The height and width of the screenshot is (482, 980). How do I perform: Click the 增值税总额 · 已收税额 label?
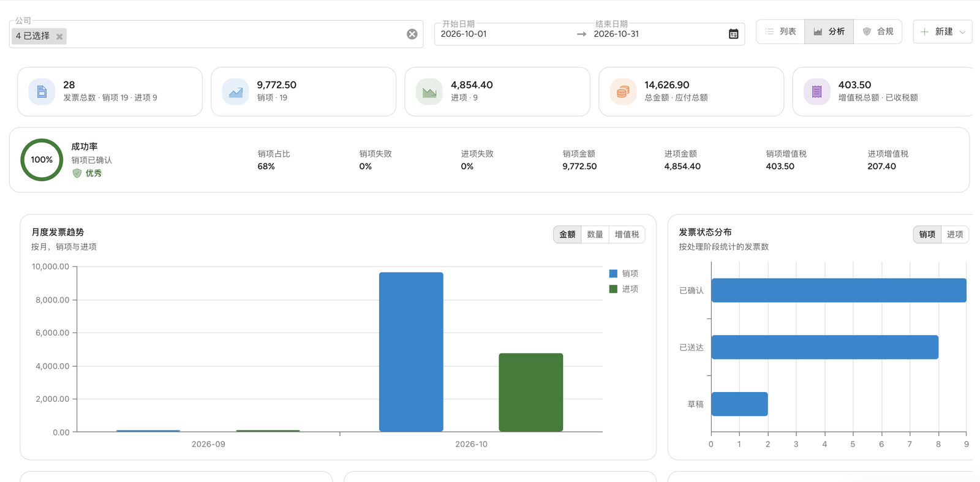click(878, 98)
